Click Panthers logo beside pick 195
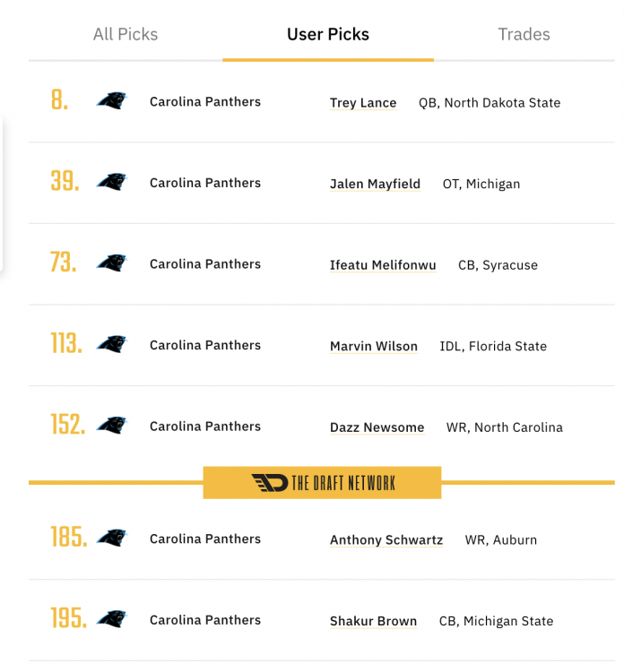 [112, 619]
